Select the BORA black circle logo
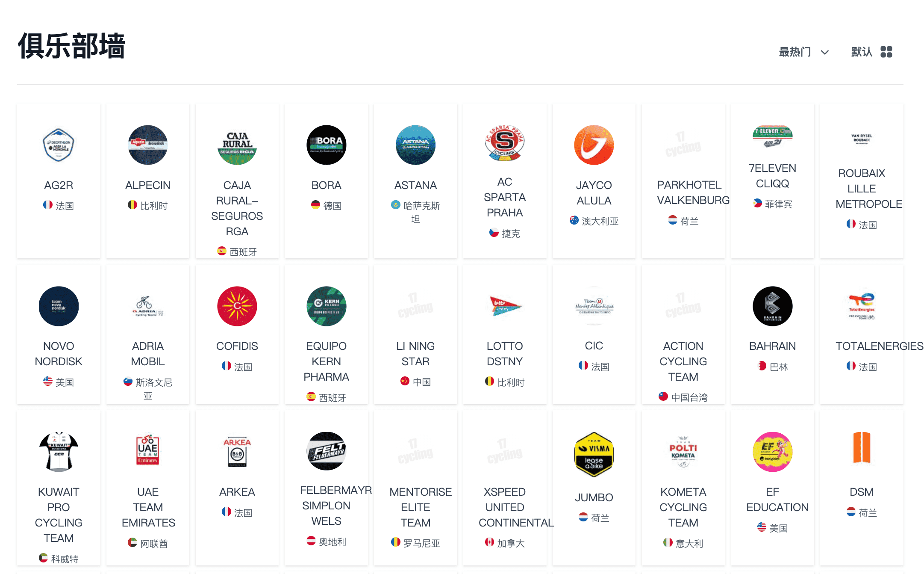The width and height of the screenshot is (924, 574). coord(326,145)
